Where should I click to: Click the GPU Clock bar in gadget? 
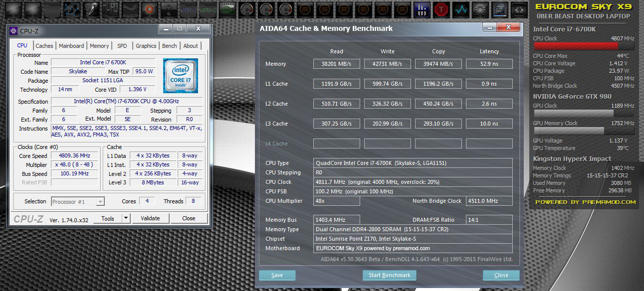click(583, 113)
